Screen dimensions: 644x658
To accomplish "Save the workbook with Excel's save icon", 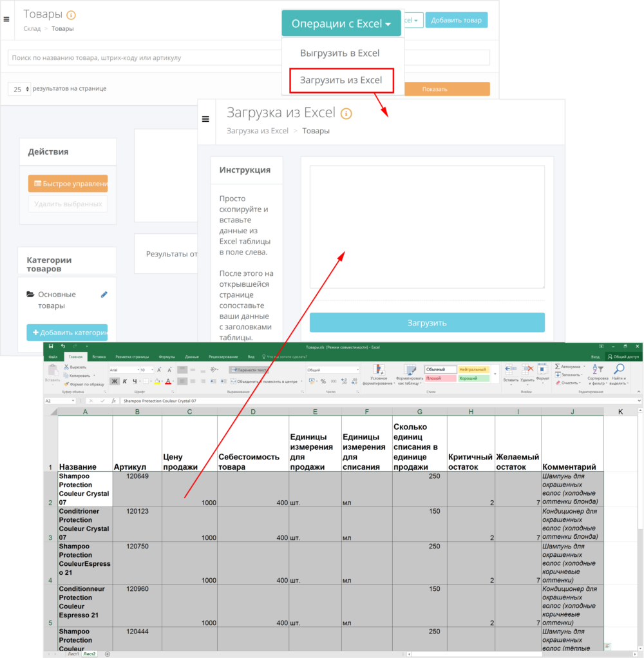I will [x=51, y=346].
